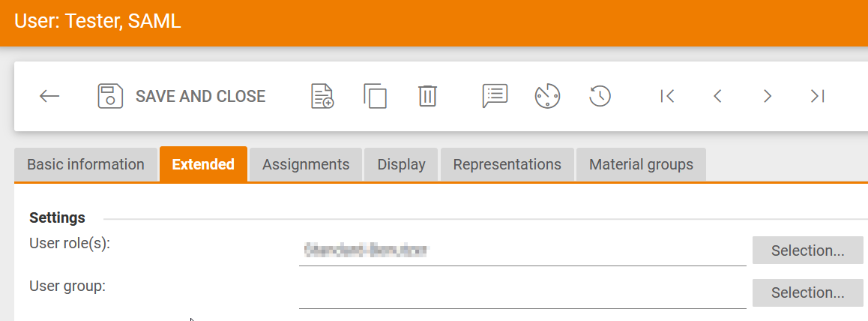Go to the next record

(x=767, y=96)
